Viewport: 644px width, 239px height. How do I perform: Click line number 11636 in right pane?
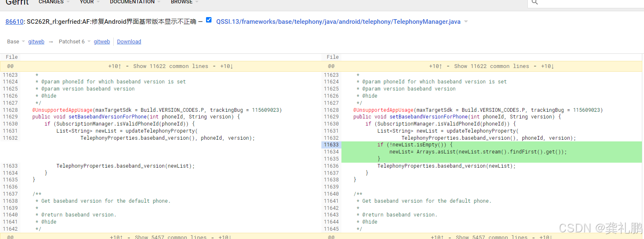coord(331,166)
